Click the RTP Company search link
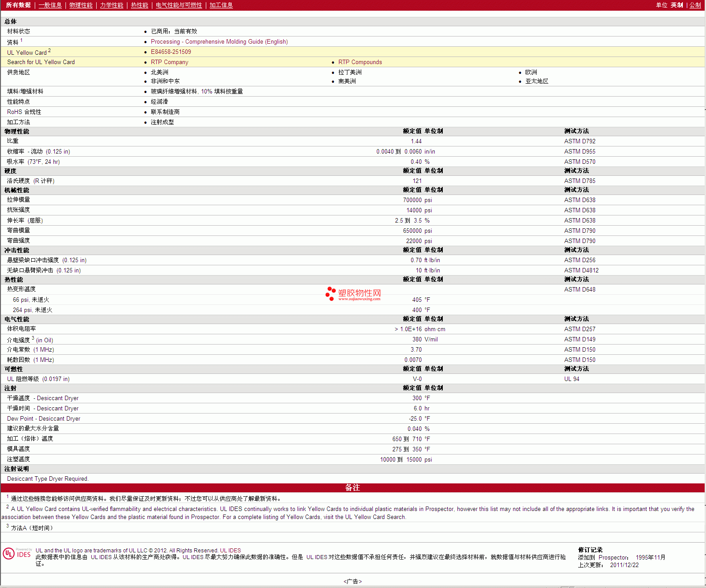Screen dimensions: 706x588 coord(169,62)
